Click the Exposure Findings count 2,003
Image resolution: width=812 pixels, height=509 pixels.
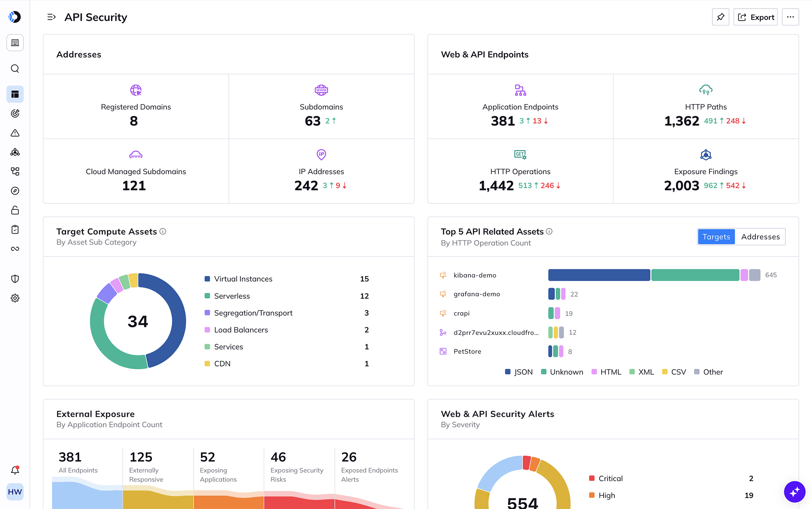coord(682,186)
